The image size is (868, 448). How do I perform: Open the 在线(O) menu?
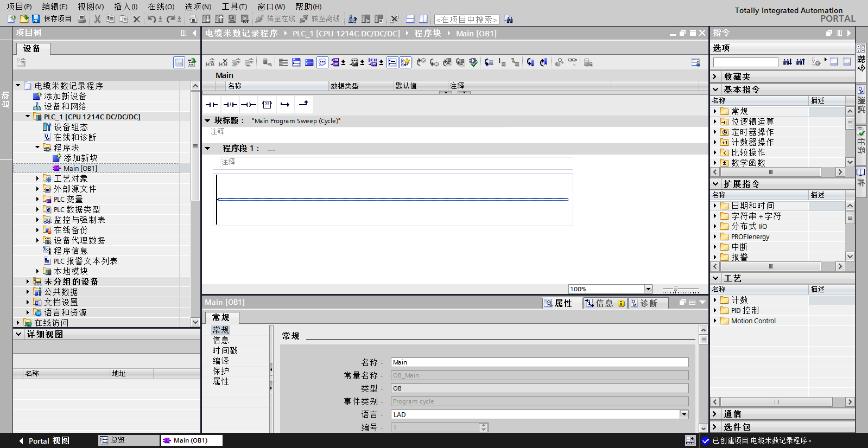pos(161,7)
